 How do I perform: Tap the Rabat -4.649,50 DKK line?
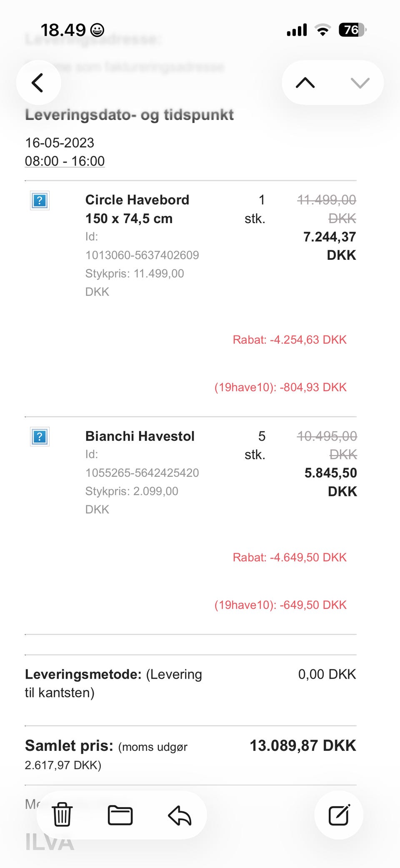290,557
